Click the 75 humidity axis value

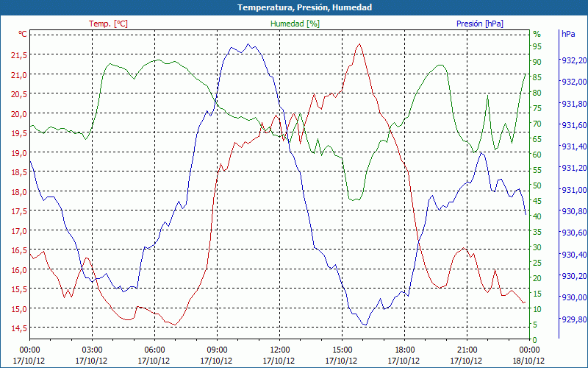[537, 108]
